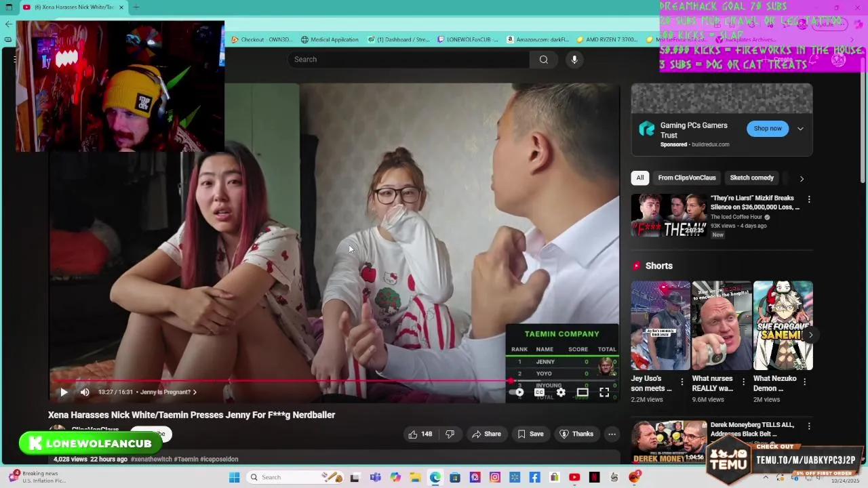Toggle the autoplay switch in the player
Screen dimensions: 868x488
tap(517, 392)
